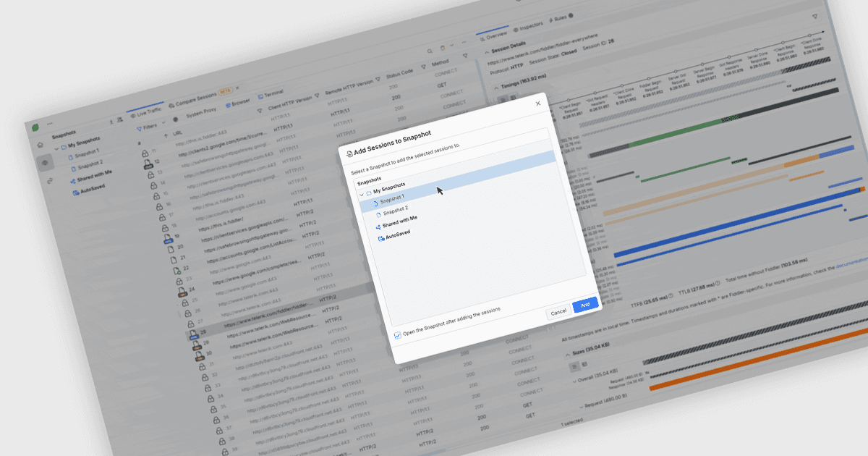Click the search icon above the sessions grid
This screenshot has width=868, height=456.
coord(429,51)
